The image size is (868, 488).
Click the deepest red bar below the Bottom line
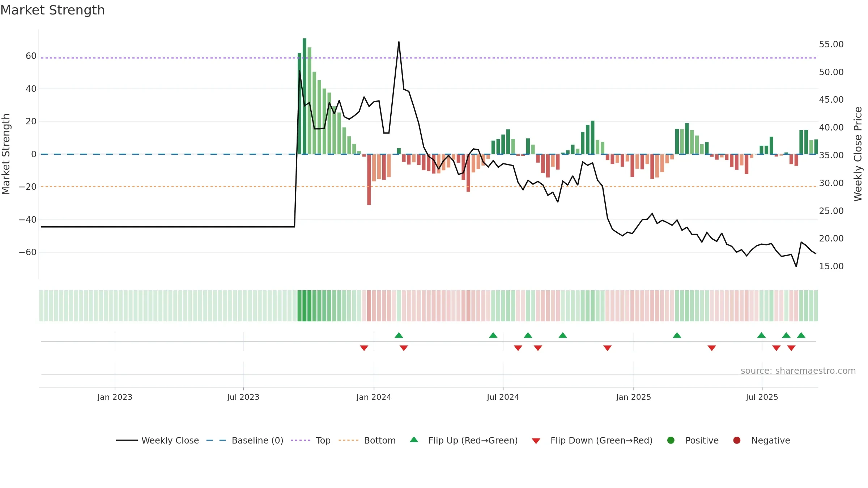[x=369, y=180]
